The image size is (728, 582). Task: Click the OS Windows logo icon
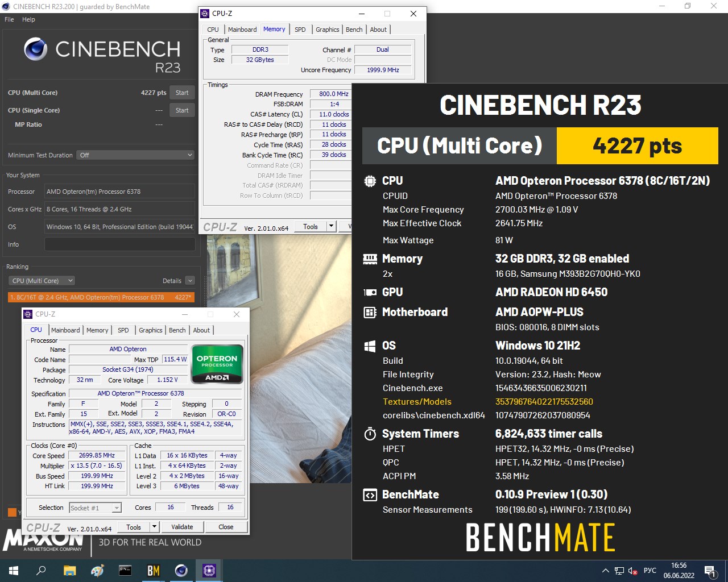click(370, 346)
